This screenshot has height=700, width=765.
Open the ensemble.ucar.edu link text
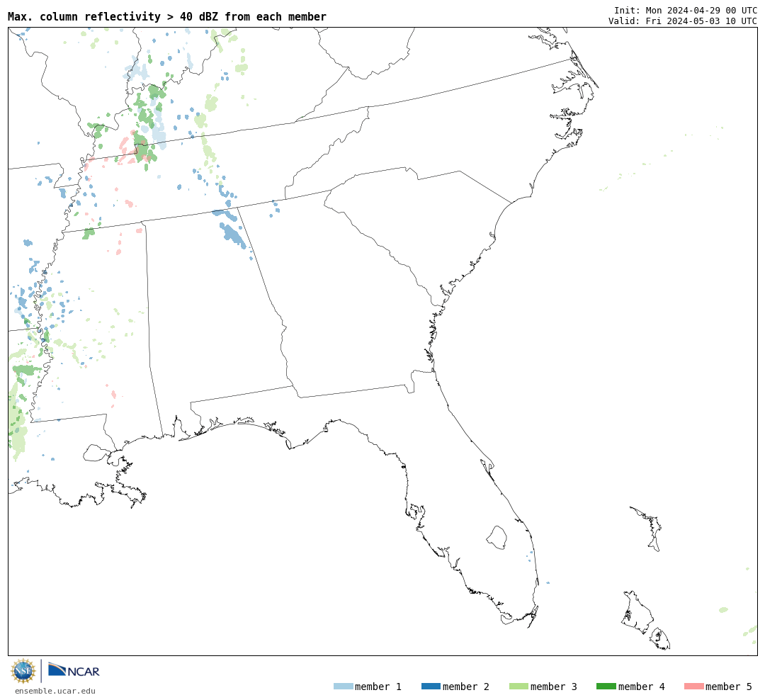tap(55, 691)
